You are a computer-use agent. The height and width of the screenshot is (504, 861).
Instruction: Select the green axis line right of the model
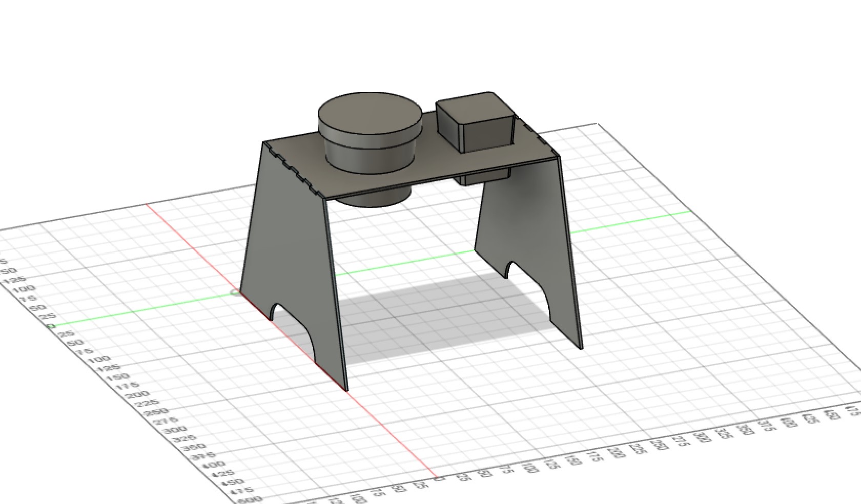coord(630,222)
